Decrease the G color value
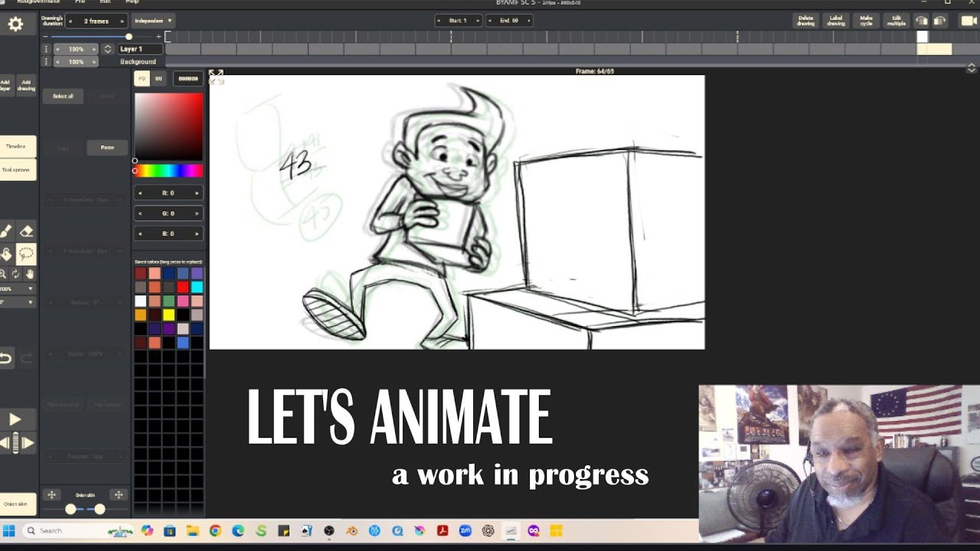 pyautogui.click(x=140, y=214)
